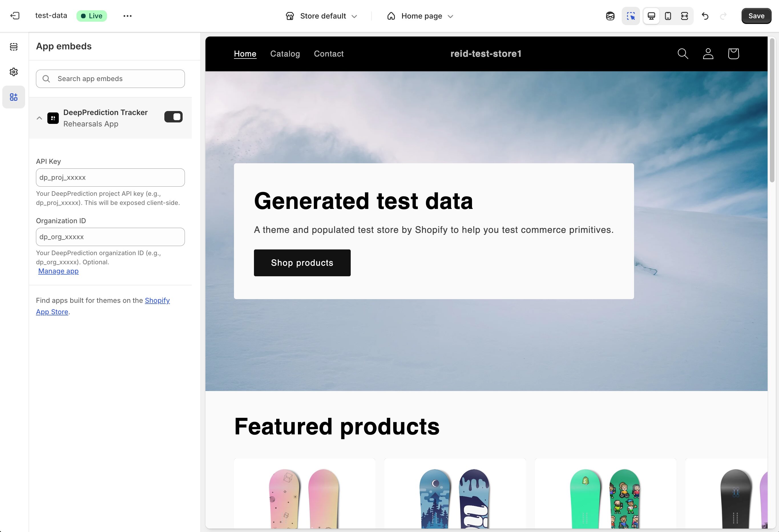Image resolution: width=779 pixels, height=532 pixels.
Task: Open the Sections sidebar icon
Action: [x=14, y=47]
